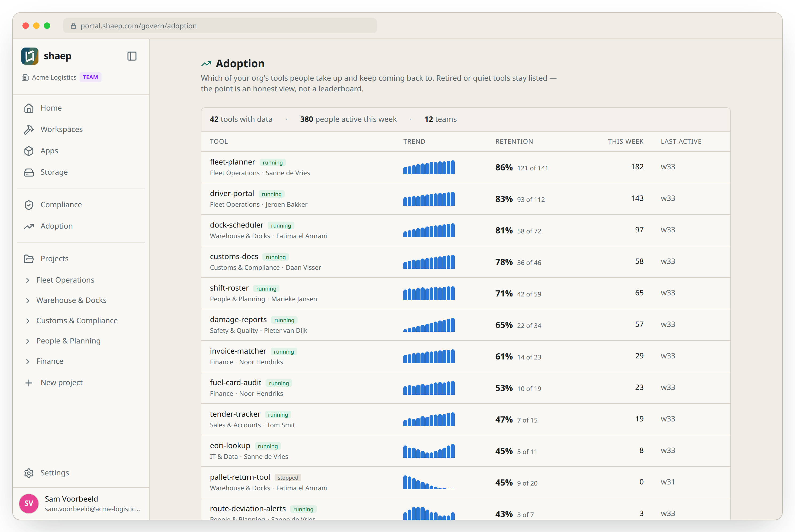The width and height of the screenshot is (795, 532).
Task: Open the driver-portal tool link
Action: [x=232, y=193]
